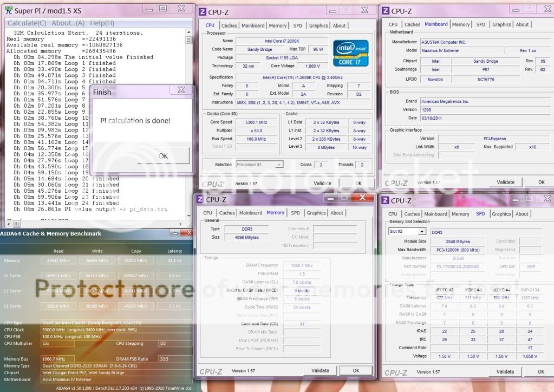Go to Graphics tab in the CPU-Z Mainboard window
Viewport: 554px width, 392px height.
point(501,24)
